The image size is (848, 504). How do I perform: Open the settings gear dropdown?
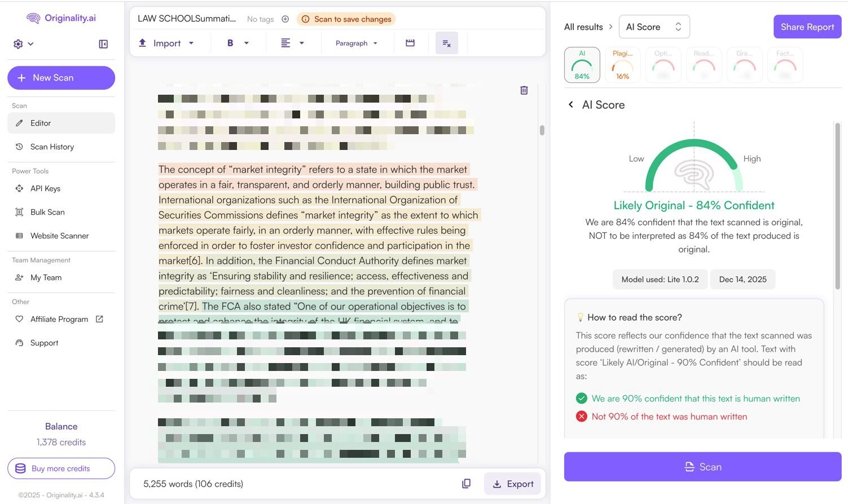[23, 44]
